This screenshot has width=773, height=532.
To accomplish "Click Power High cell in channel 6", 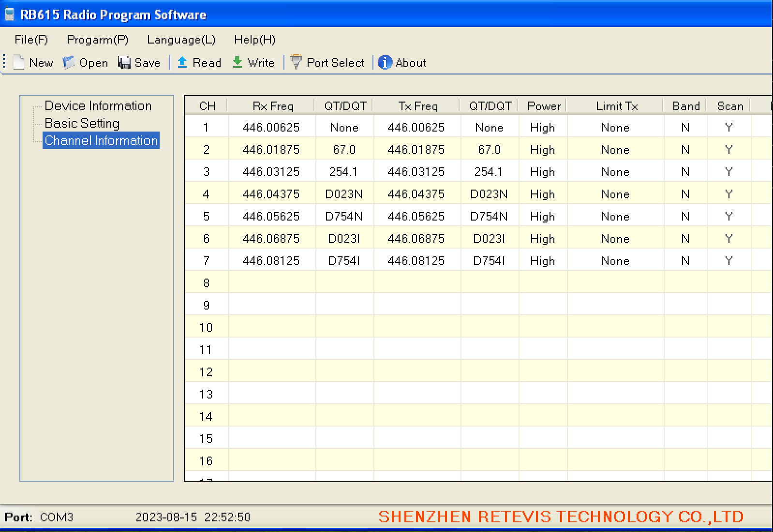I will [543, 238].
